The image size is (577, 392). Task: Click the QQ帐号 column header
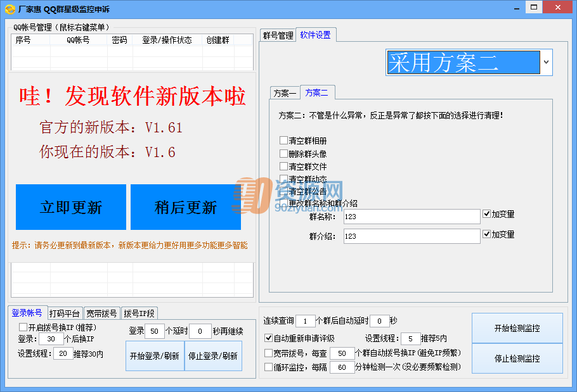pos(79,40)
